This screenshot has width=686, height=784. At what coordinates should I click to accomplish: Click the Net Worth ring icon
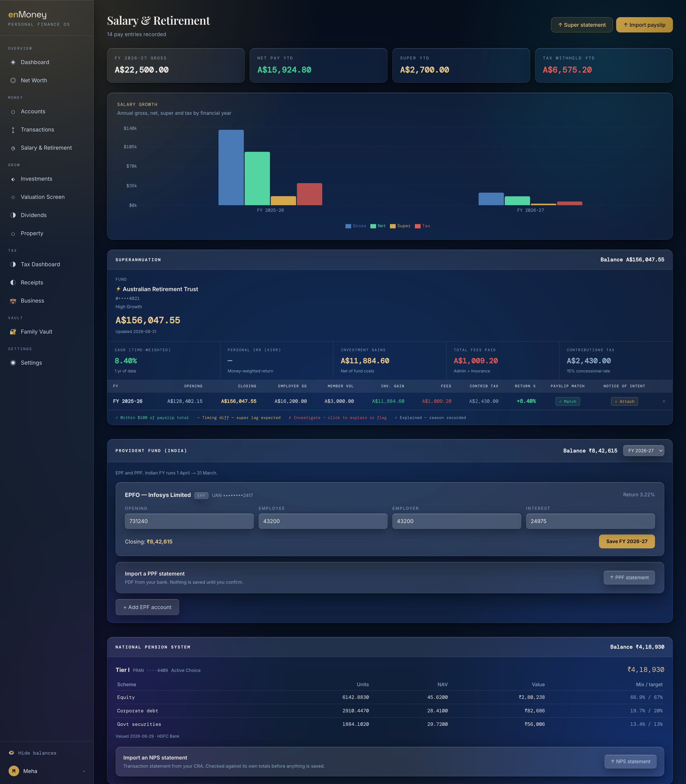tap(13, 80)
